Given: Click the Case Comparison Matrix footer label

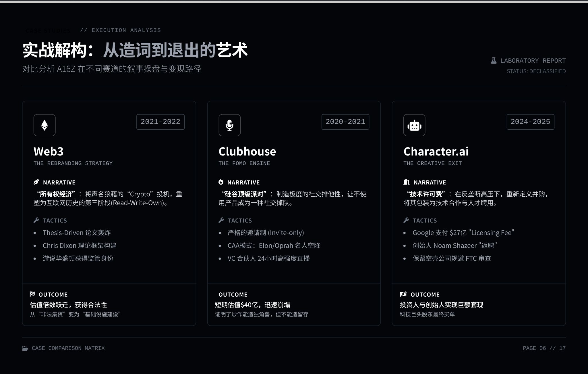Looking at the screenshot, I should pyautogui.click(x=68, y=348).
